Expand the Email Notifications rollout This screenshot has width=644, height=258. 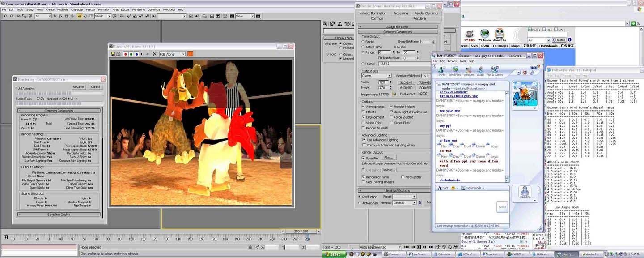[x=397, y=190]
